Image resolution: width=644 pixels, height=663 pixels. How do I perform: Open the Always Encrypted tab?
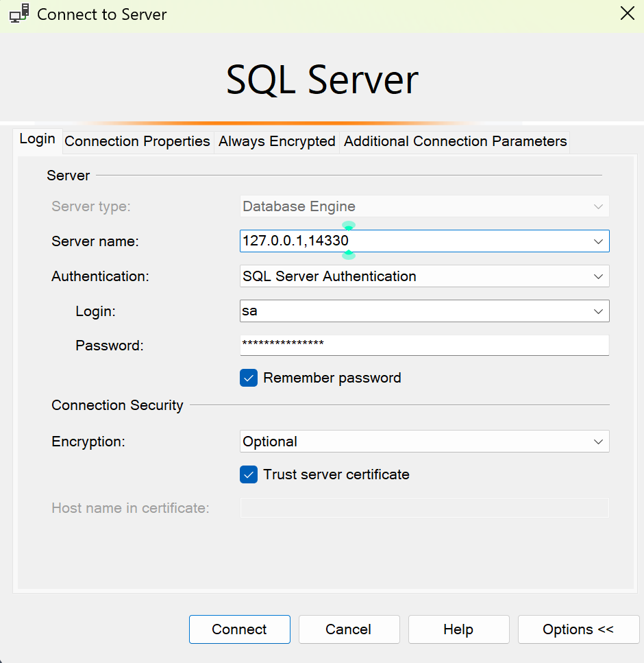pyautogui.click(x=277, y=141)
